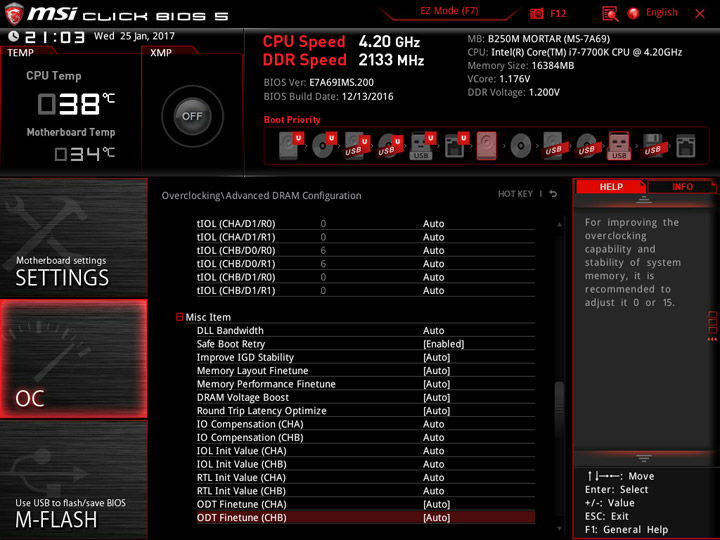Open the M-FLASH section
This screenshot has width=720, height=540.
74,479
